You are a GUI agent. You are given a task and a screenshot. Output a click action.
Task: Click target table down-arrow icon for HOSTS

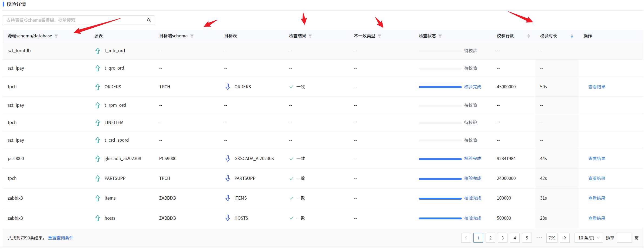pos(228,218)
